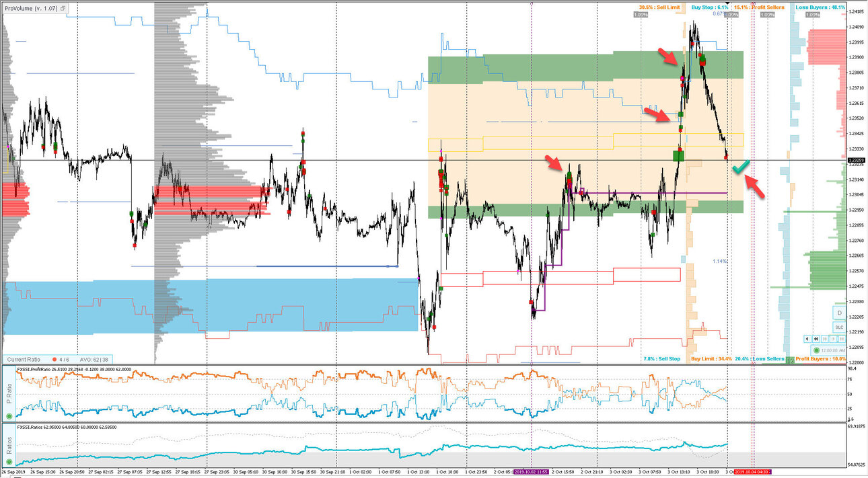This screenshot has width=868, height=478.
Task: Select the 2019.10.02 11:55 time marker
Action: [532, 473]
